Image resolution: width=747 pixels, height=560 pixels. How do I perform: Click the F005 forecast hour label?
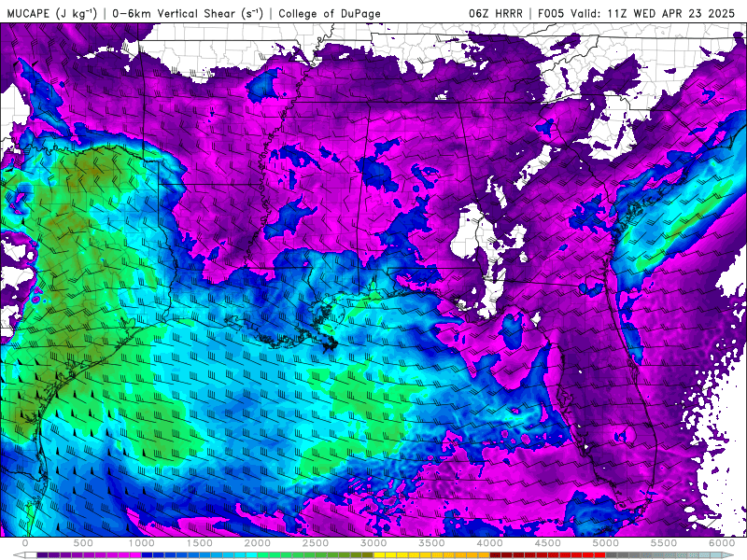coord(551,13)
